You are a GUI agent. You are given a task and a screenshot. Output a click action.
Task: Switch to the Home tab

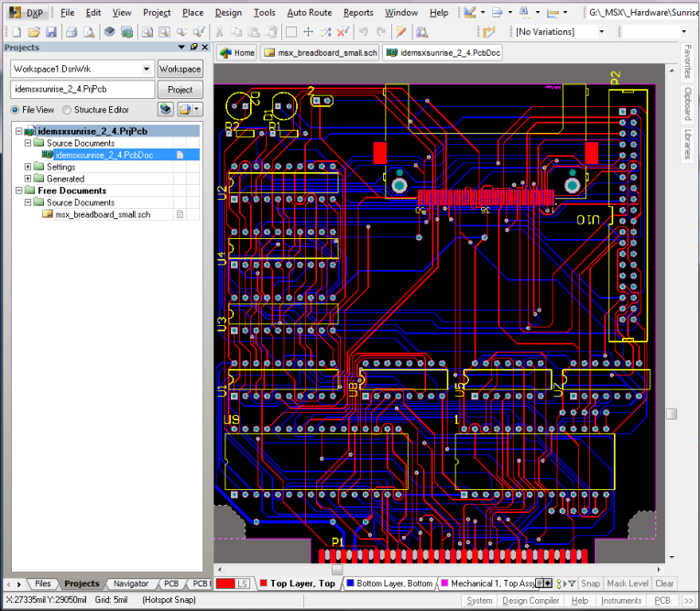click(x=237, y=52)
